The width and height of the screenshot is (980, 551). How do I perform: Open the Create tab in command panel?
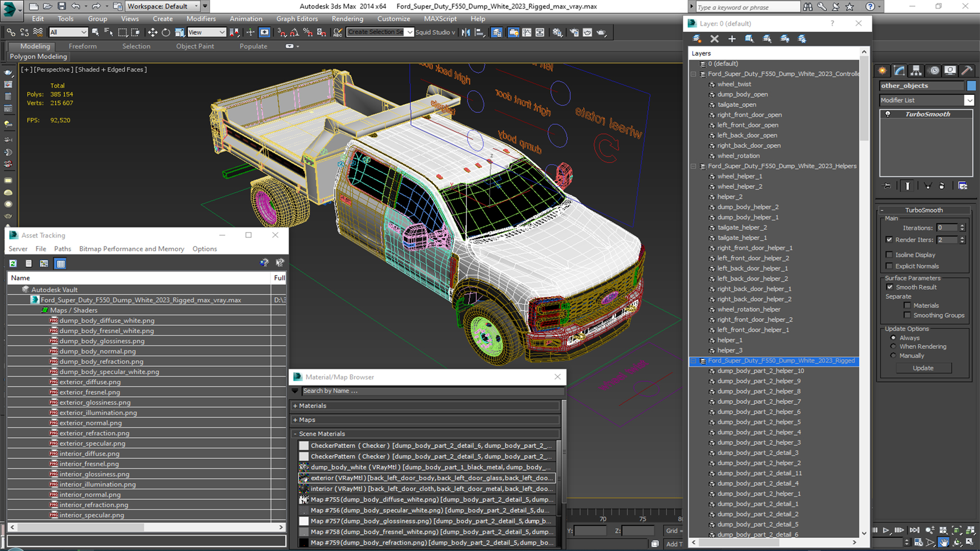point(882,70)
